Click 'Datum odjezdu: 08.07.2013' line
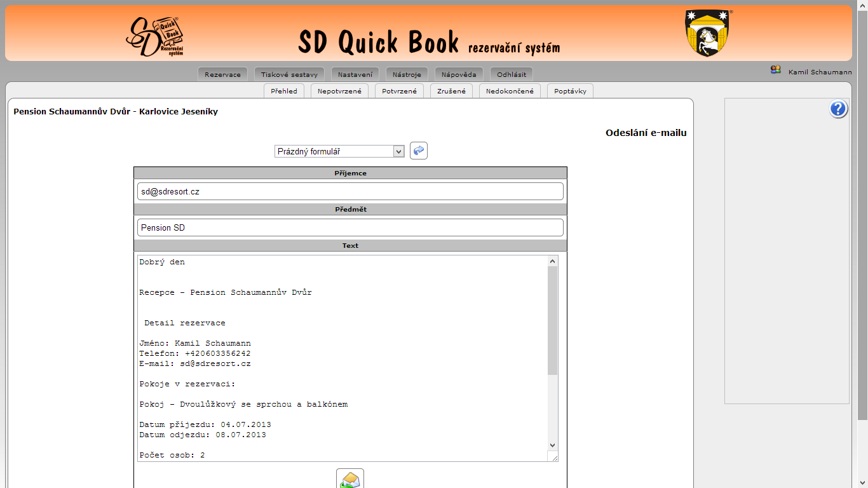Screen dimensions: 868x488 [203, 435]
